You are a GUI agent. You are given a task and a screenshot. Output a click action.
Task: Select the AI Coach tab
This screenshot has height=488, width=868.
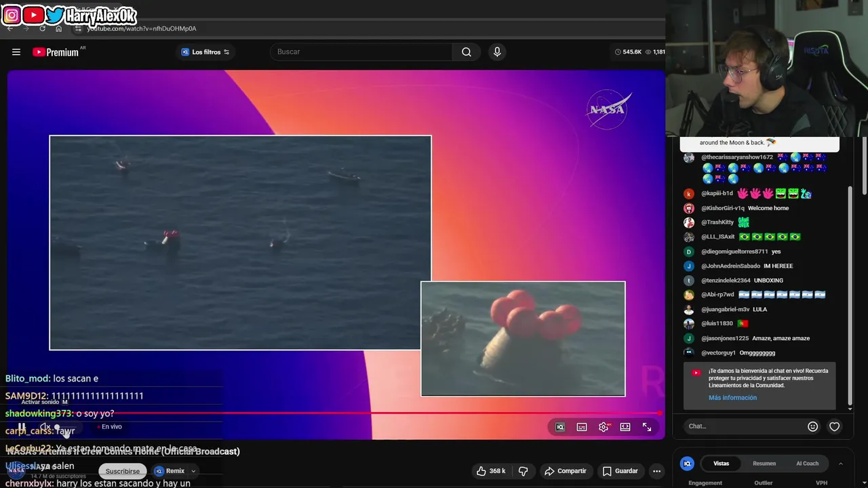[x=807, y=464]
